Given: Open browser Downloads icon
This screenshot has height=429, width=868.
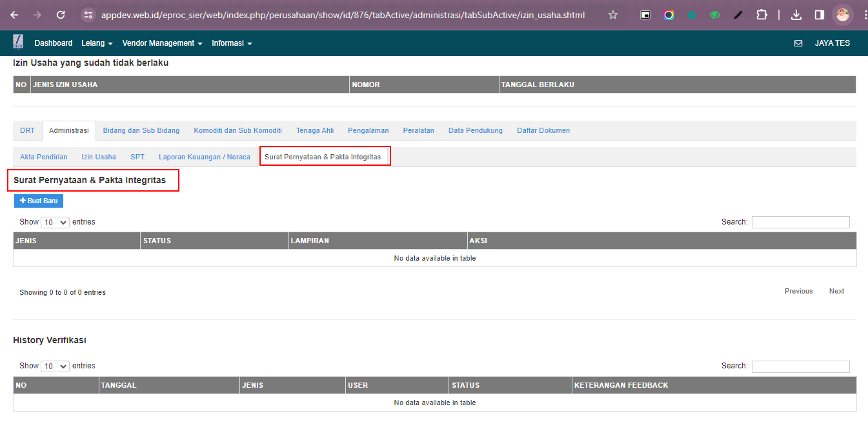Looking at the screenshot, I should point(796,15).
